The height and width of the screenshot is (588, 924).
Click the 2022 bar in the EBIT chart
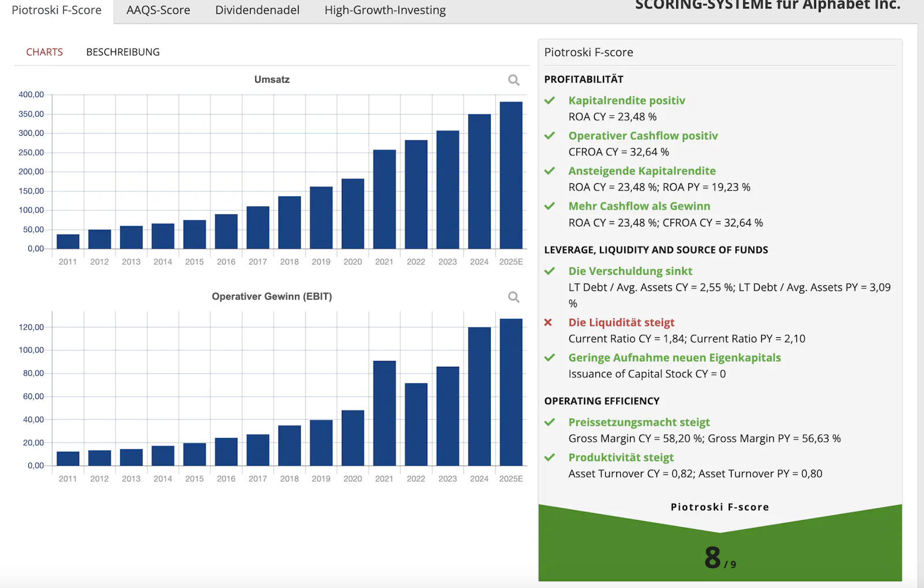click(x=416, y=425)
